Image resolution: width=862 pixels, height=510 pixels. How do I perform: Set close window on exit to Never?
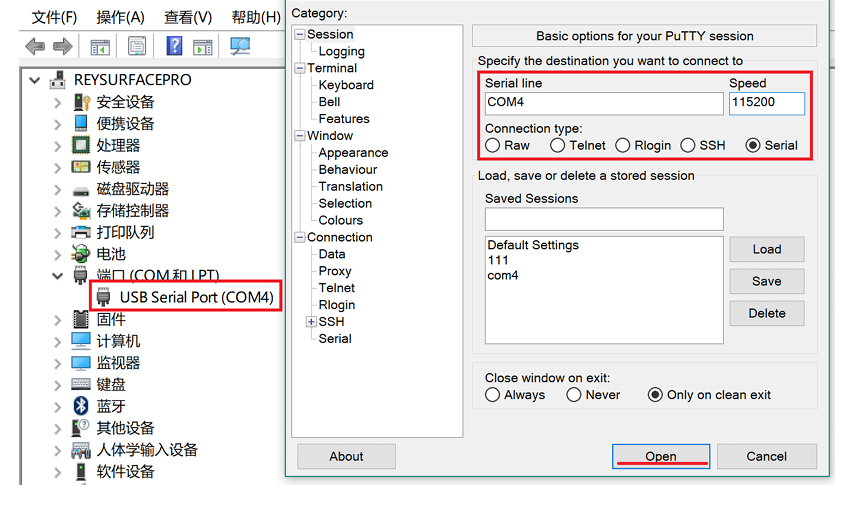[573, 395]
